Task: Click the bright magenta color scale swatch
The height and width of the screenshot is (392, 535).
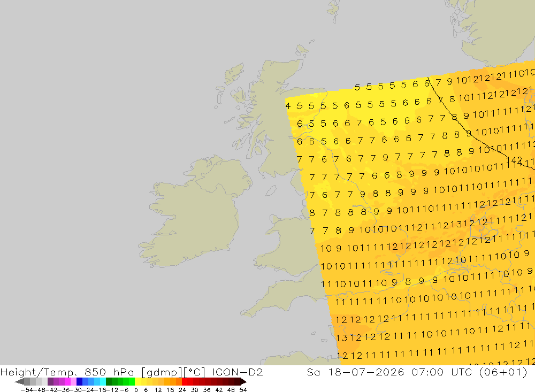Action: coord(67,381)
